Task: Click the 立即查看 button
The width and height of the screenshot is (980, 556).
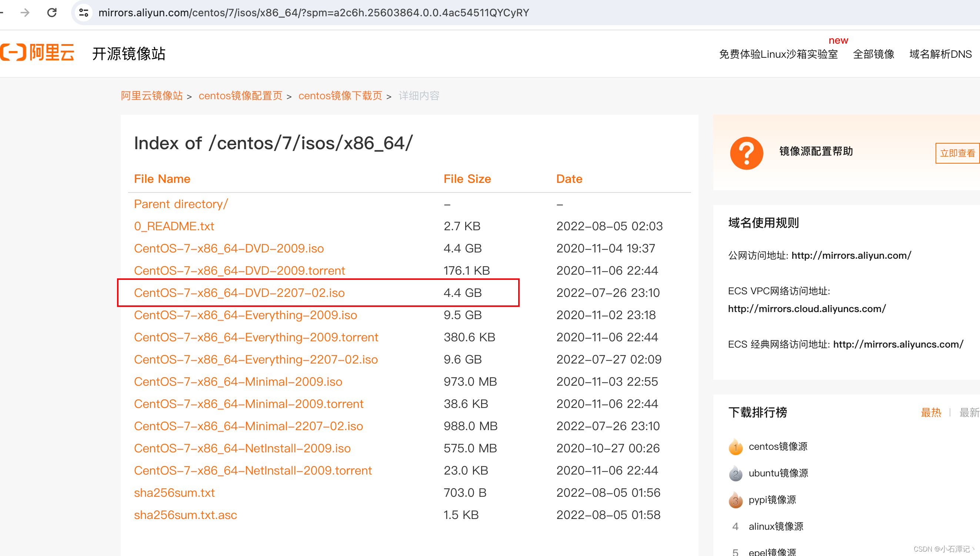Action: tap(957, 153)
